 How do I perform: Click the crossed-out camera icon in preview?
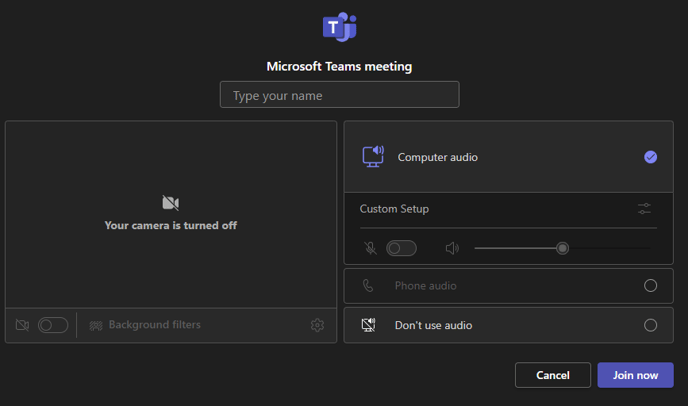click(x=171, y=203)
